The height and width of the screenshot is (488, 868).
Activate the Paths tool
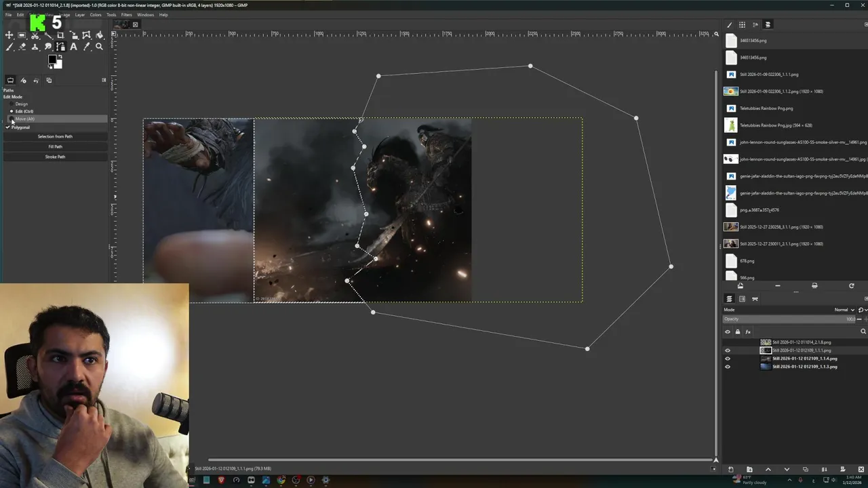[x=60, y=47]
